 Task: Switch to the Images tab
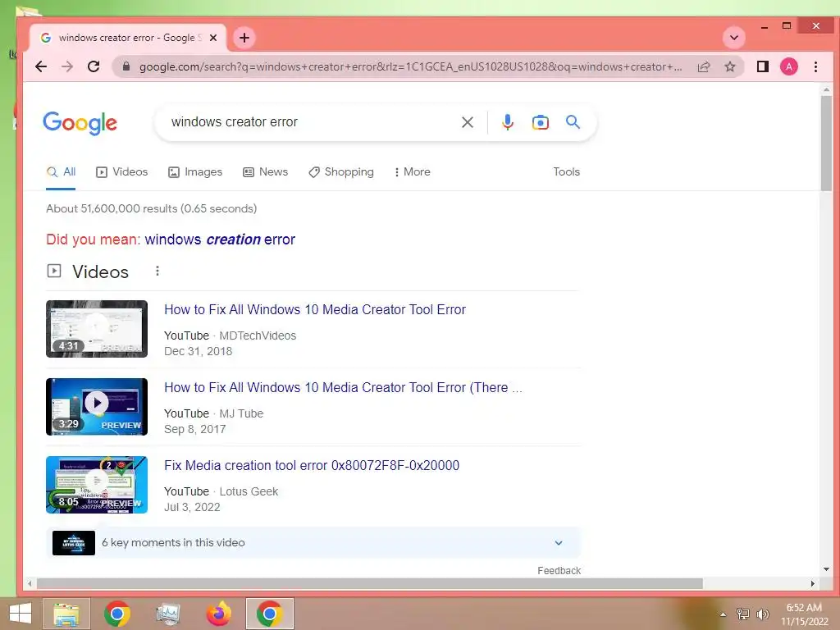[195, 172]
